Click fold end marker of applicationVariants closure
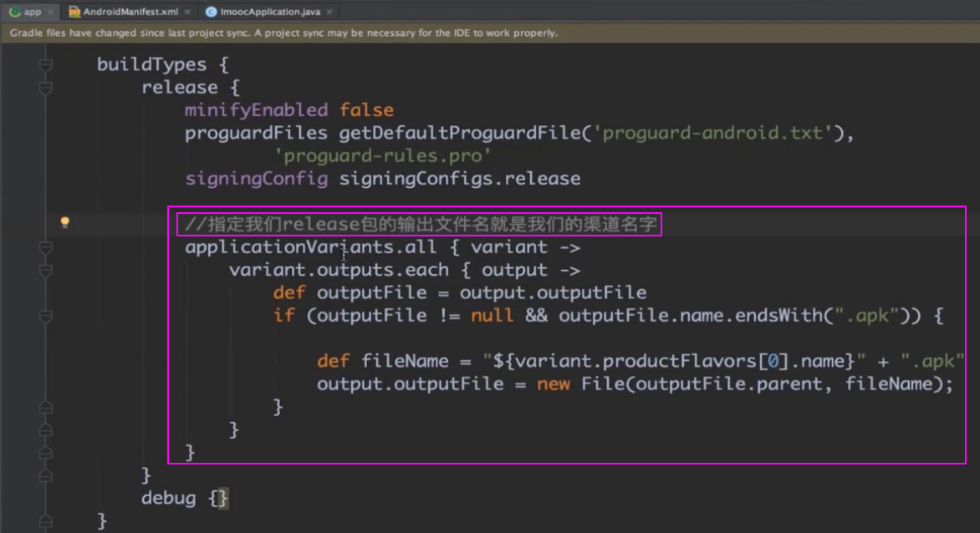Viewport: 980px width, 533px height. 46,453
